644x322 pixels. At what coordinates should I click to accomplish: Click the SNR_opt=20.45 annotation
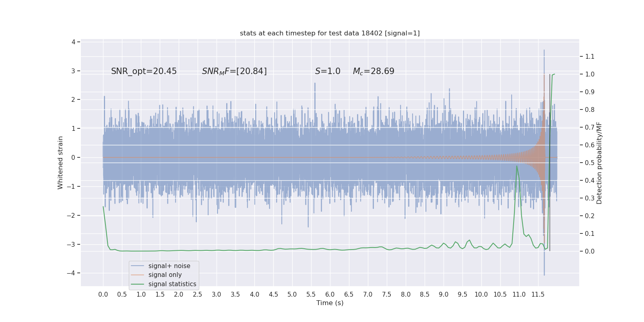coord(144,71)
